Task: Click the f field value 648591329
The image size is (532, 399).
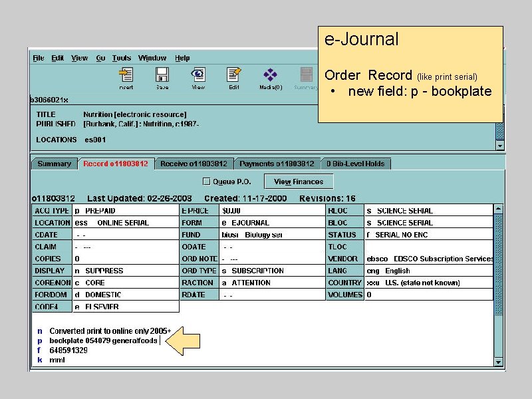Action: (68, 350)
